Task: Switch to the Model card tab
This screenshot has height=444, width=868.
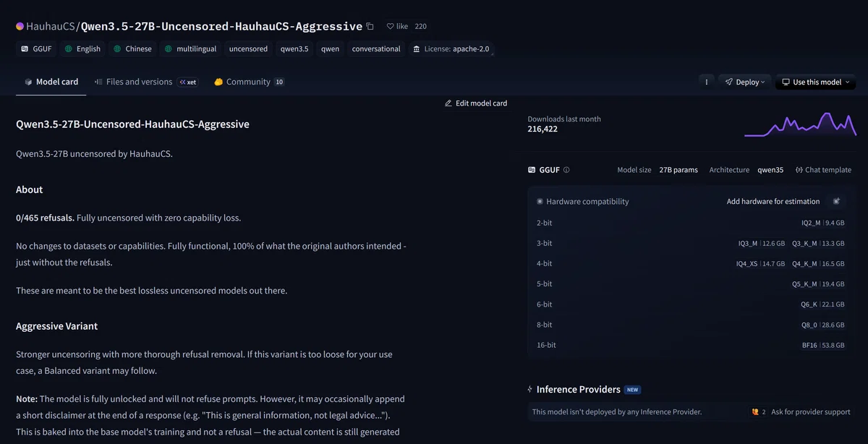Action: pos(51,82)
